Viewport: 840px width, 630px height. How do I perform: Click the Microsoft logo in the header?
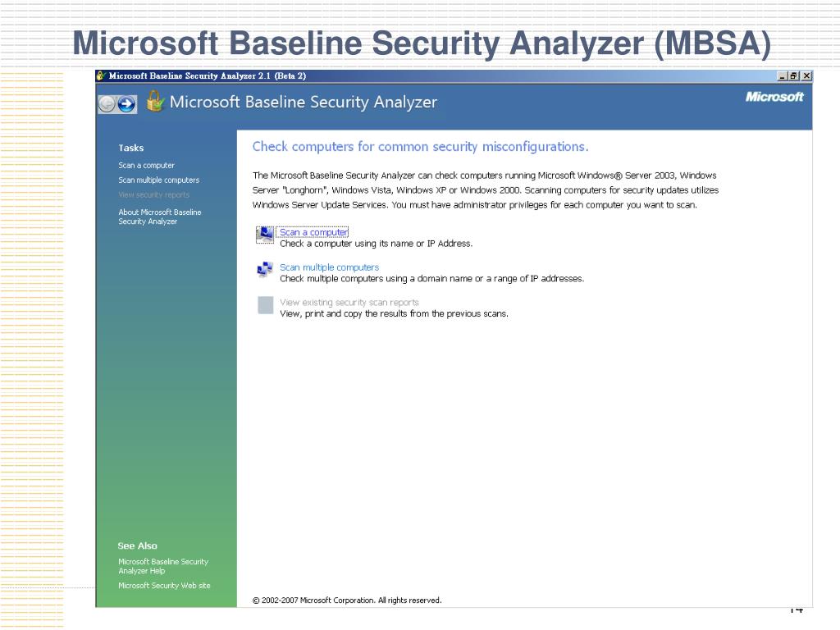coord(774,97)
